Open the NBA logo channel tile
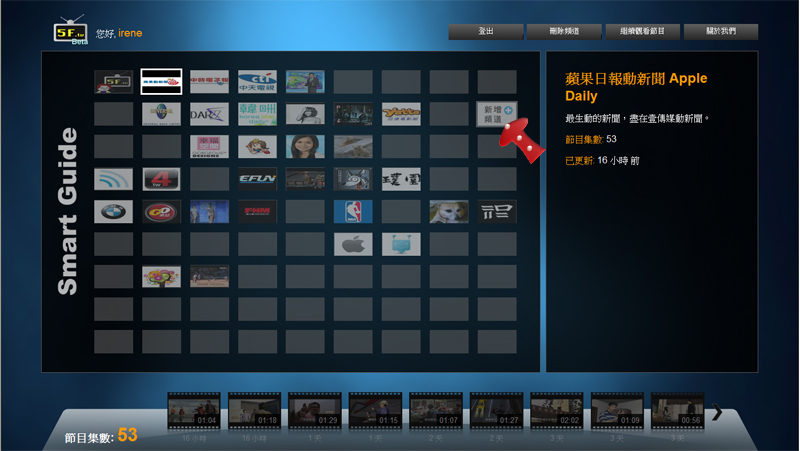The image size is (800, 451). click(x=353, y=211)
